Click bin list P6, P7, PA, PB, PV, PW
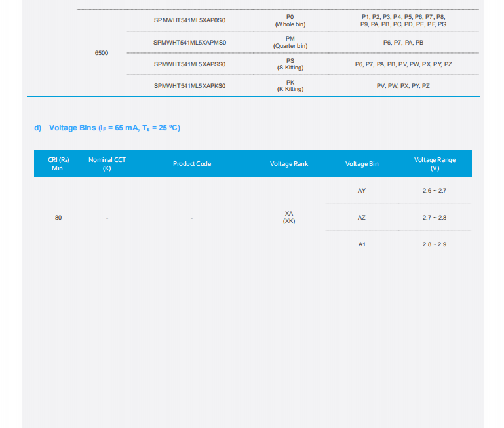Viewport: 504px width, 428px height. (x=403, y=64)
